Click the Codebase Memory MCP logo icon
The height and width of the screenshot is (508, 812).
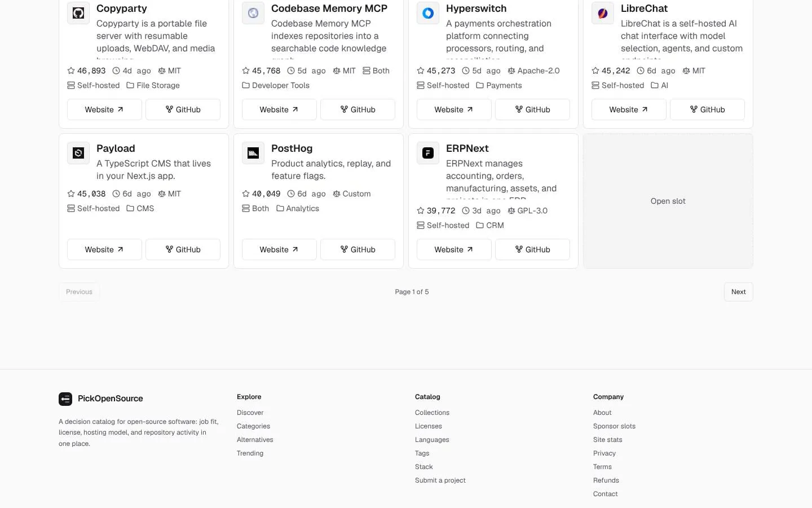253,13
